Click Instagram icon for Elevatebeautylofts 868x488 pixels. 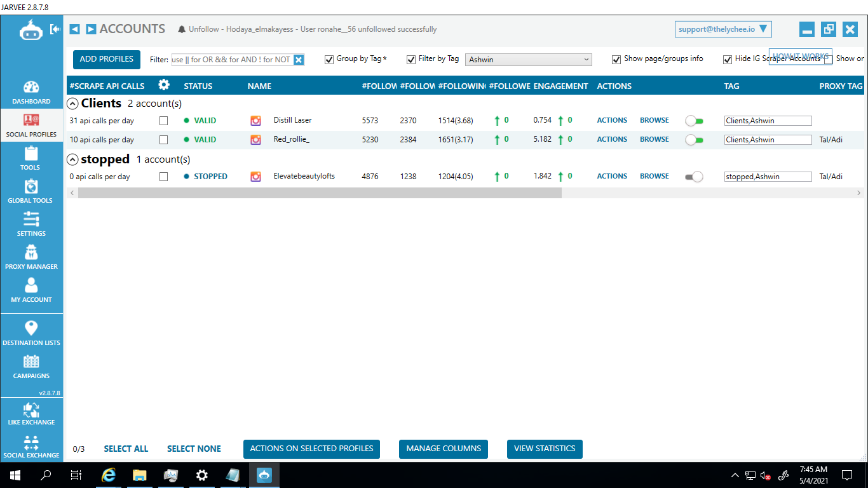(x=255, y=177)
